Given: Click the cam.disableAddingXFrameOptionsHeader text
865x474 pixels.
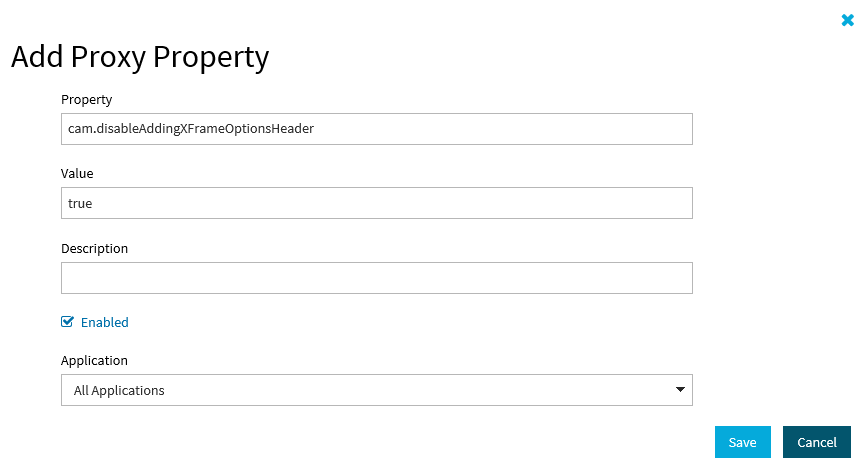Looking at the screenshot, I should pos(191,128).
